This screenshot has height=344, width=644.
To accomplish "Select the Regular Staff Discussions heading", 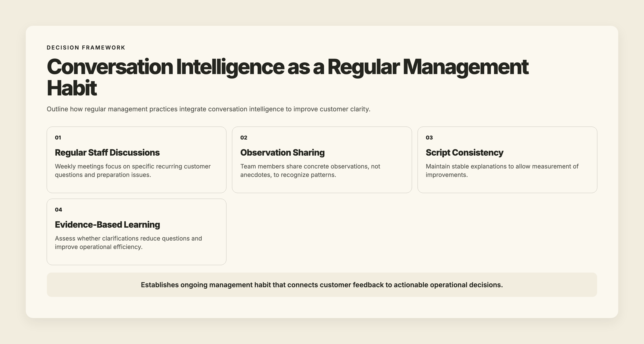I will [x=107, y=153].
